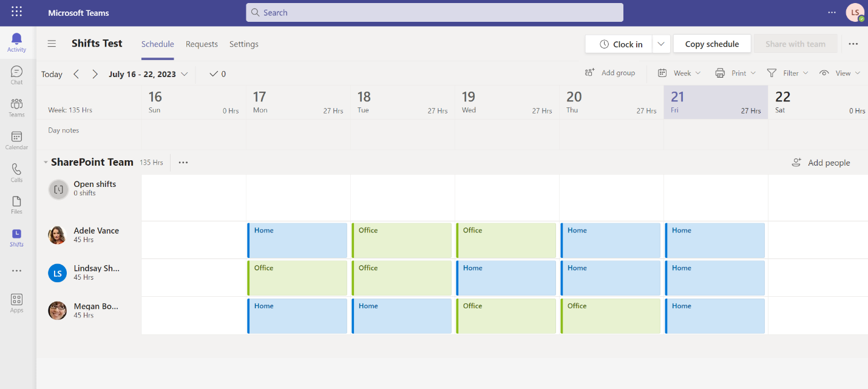
Task: Click the Open shifts label
Action: 95,184
